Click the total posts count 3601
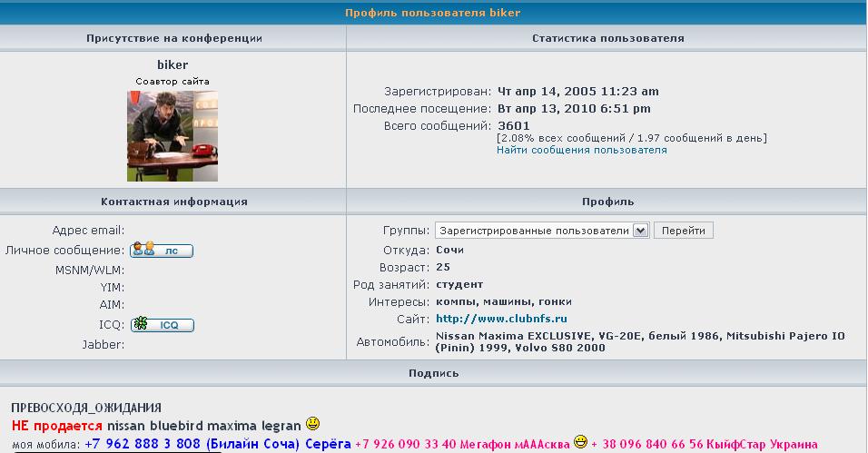This screenshot has height=453, width=868. pyautogui.click(x=513, y=125)
